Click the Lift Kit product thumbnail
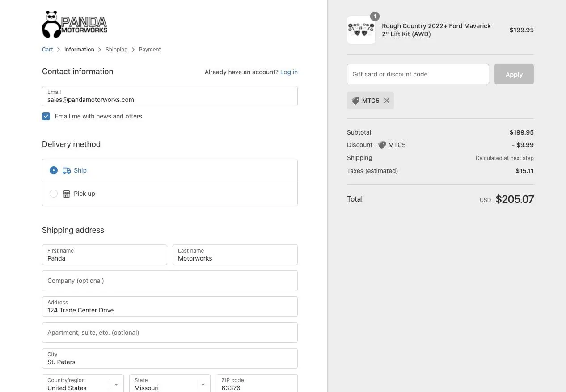 pos(361,30)
